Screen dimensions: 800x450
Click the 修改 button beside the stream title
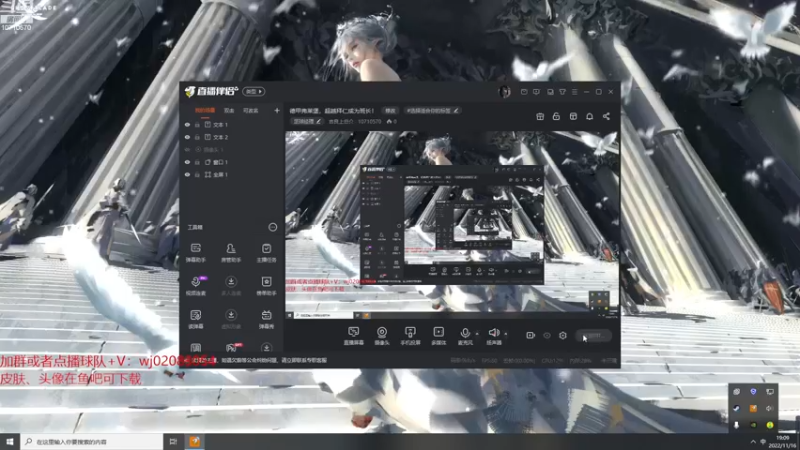click(390, 110)
